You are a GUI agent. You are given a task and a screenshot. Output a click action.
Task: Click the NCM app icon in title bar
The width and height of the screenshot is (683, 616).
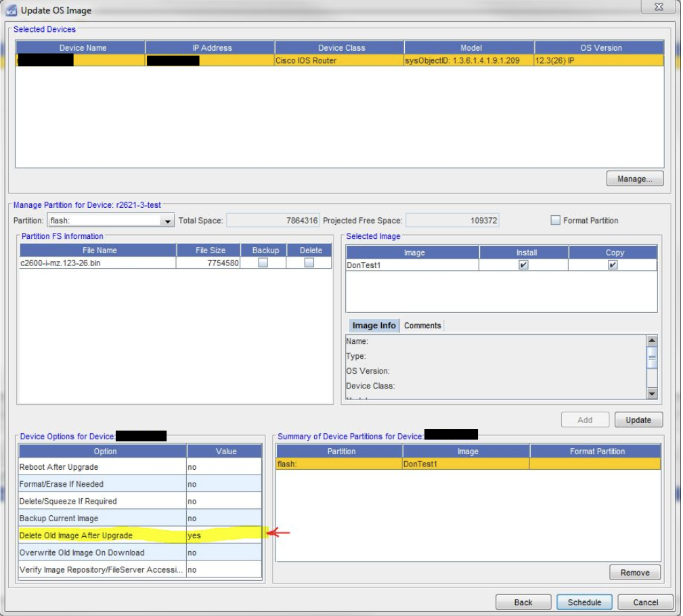(x=12, y=10)
